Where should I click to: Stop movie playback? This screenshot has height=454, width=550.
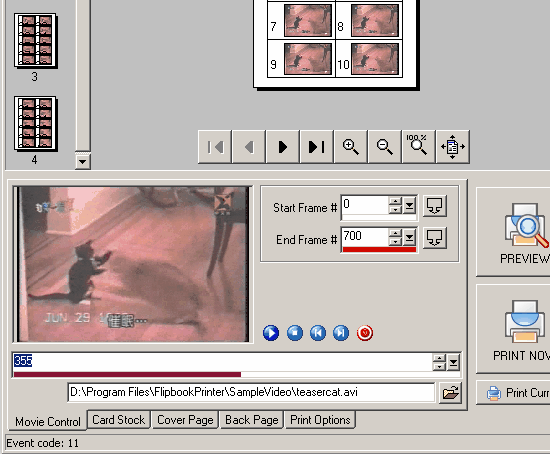[x=295, y=333]
